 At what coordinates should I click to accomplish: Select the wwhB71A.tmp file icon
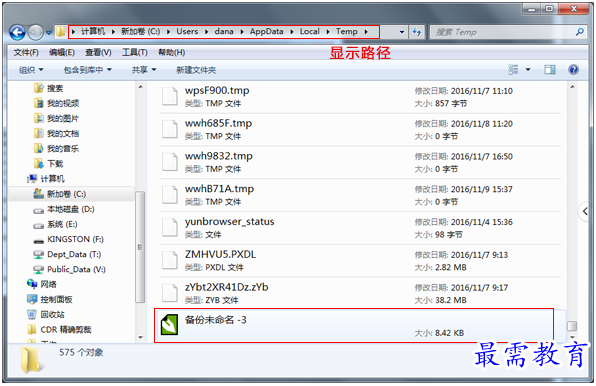point(170,194)
